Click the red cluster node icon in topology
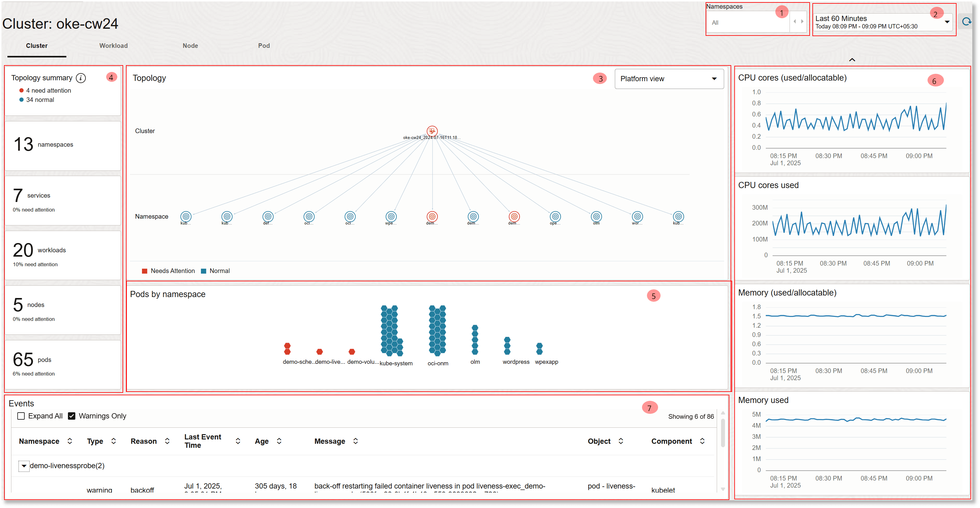Viewport: 980px width, 508px height. coord(432,131)
